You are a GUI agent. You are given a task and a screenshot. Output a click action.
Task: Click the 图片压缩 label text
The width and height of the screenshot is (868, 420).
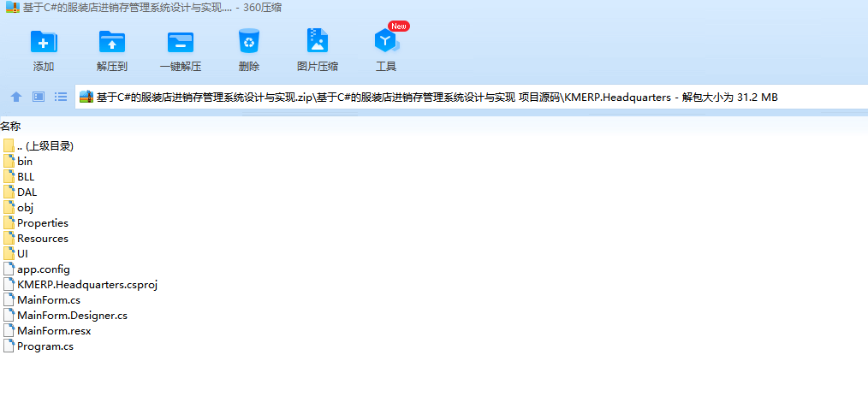coord(318,67)
